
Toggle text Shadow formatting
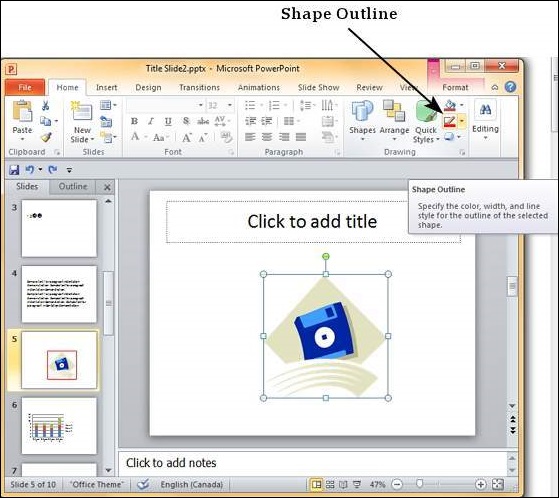186,121
